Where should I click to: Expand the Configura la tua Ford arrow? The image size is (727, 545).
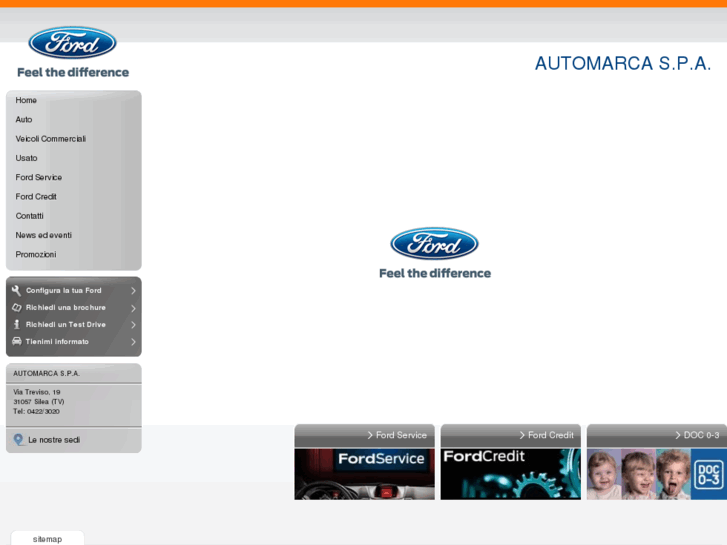[x=133, y=291]
